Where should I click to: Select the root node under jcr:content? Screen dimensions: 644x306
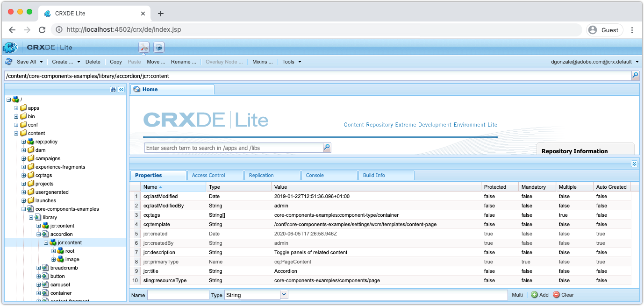(70, 251)
